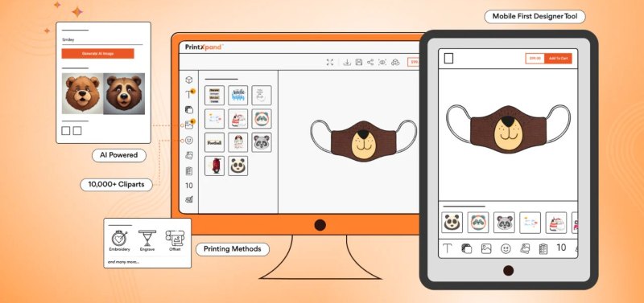The image size is (644, 303).
Task: Open the clipboard icon on tablet bottom bar
Action: click(543, 248)
